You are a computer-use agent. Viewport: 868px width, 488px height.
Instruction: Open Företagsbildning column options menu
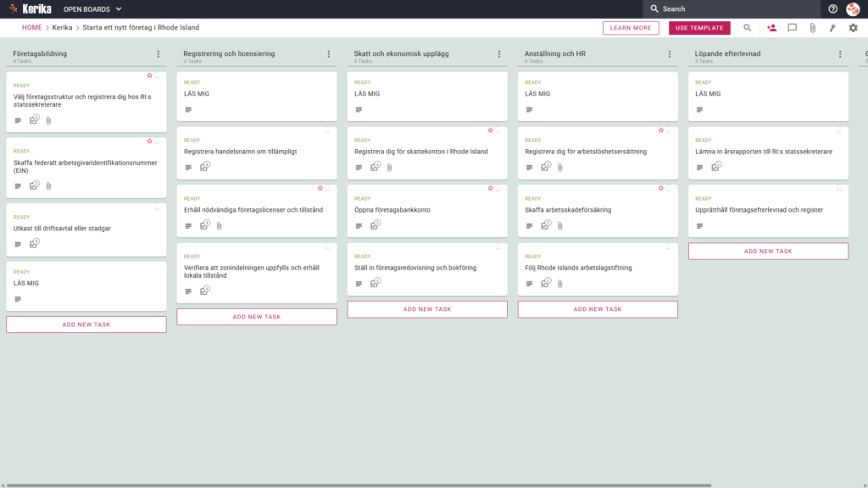click(x=159, y=54)
